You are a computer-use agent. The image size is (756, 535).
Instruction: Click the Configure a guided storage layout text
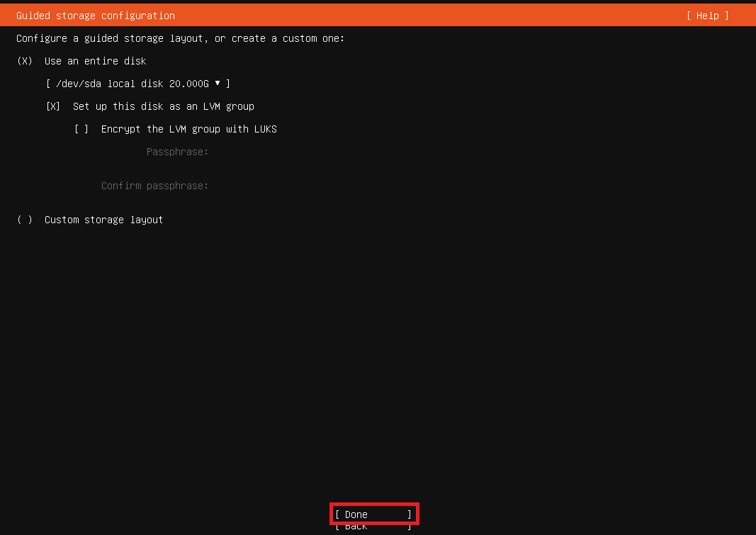[181, 38]
